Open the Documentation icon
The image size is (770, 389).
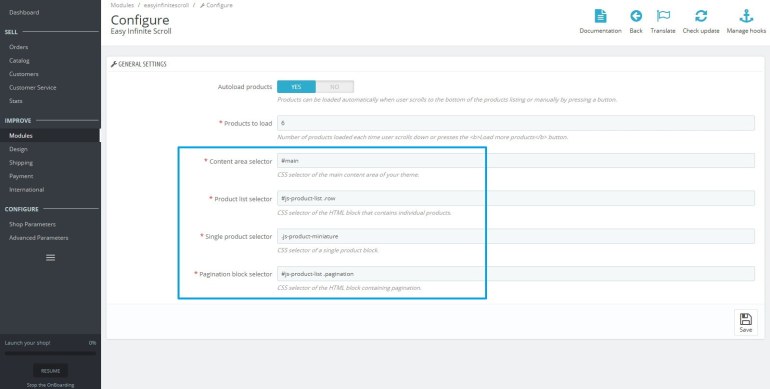600,16
